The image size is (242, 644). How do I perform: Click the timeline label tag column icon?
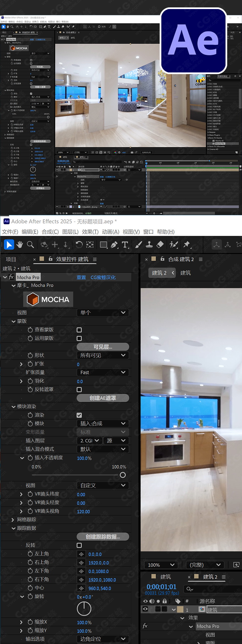click(x=178, y=601)
